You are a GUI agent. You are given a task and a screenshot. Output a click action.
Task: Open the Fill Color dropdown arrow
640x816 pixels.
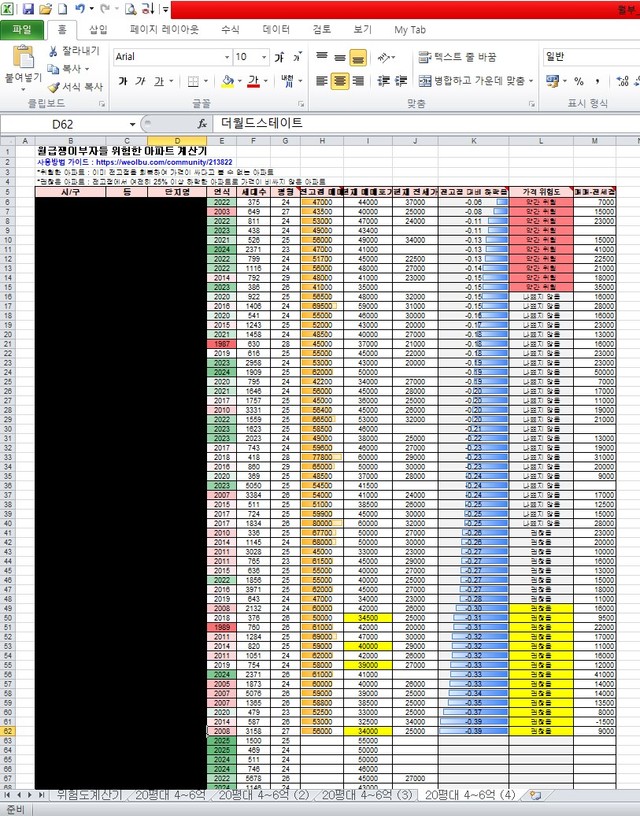pos(239,81)
